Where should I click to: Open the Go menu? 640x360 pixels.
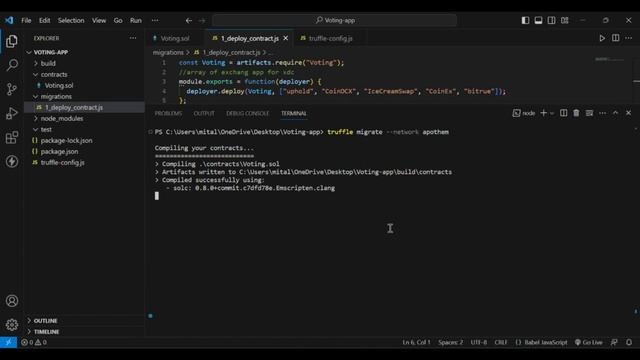(118, 20)
